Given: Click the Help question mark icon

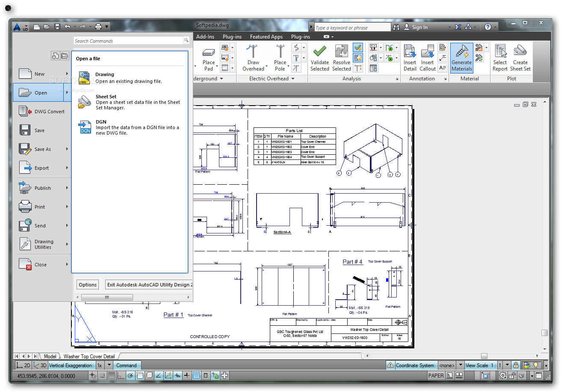Looking at the screenshot, I should pos(488,27).
